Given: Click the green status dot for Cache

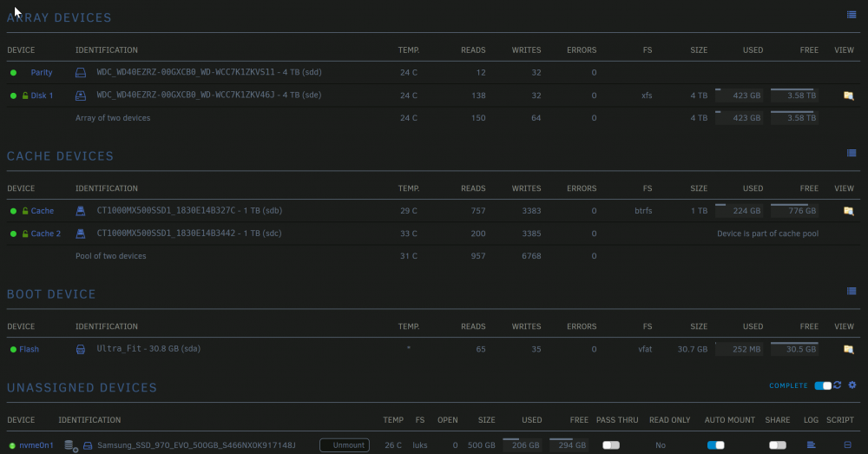Looking at the screenshot, I should [13, 211].
